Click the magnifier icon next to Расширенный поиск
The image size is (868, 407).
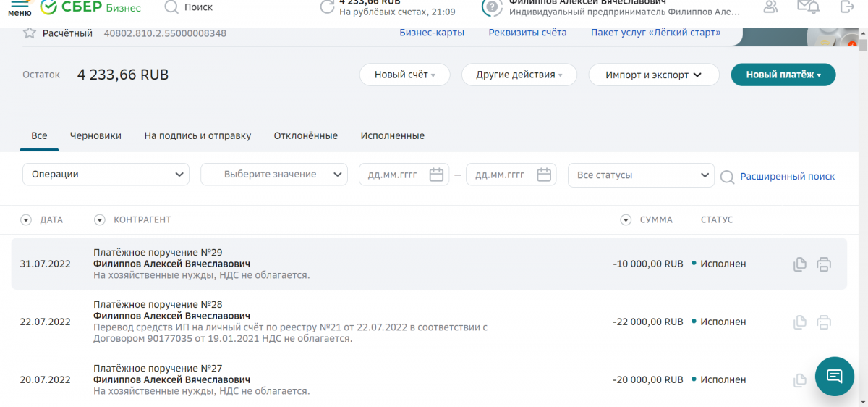727,177
